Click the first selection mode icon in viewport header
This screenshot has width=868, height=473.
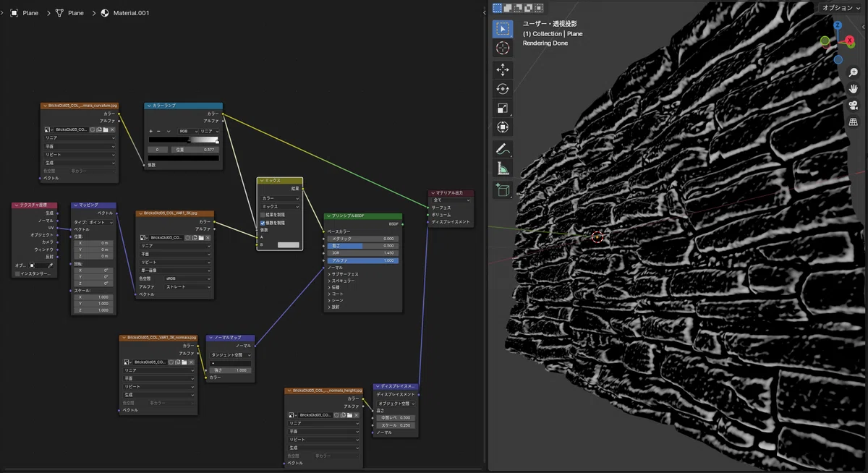[x=498, y=8]
